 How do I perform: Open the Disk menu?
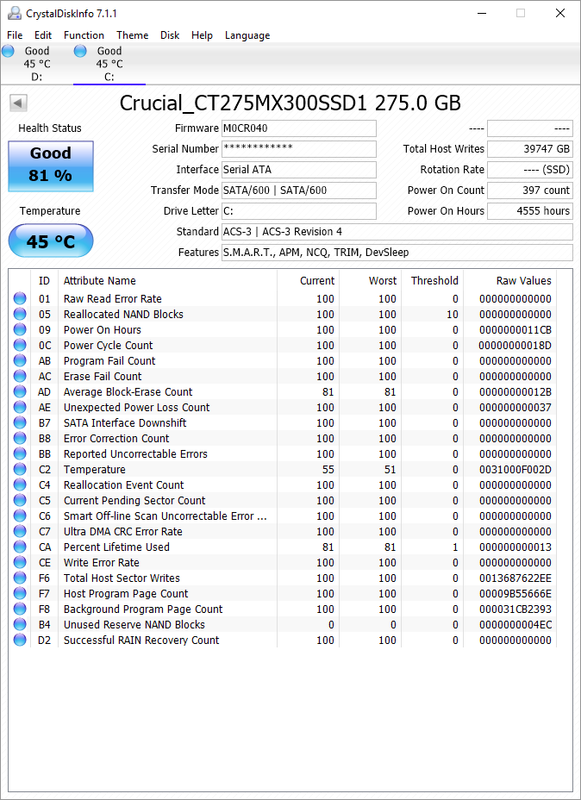pyautogui.click(x=170, y=35)
